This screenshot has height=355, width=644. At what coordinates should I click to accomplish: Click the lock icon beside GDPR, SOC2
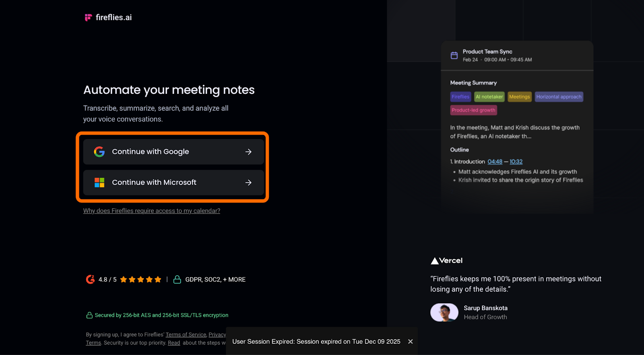point(177,280)
